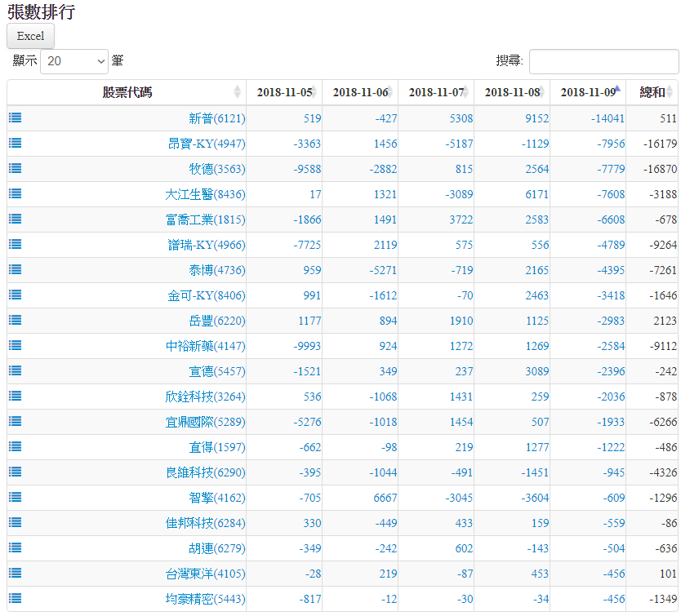This screenshot has height=616, width=681.
Task: Open the 欣銓科技(3264) stock link
Action: click(x=204, y=397)
